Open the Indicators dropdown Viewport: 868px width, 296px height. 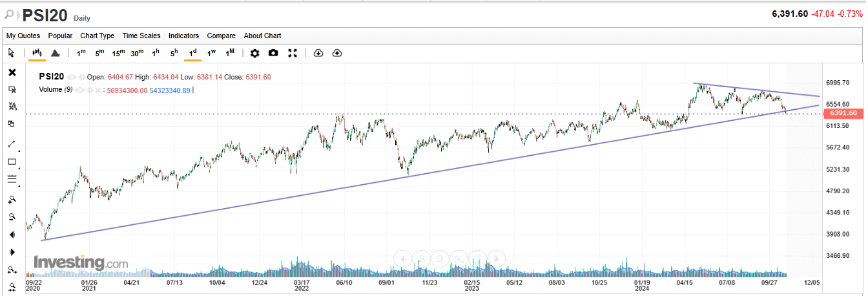pyautogui.click(x=183, y=36)
